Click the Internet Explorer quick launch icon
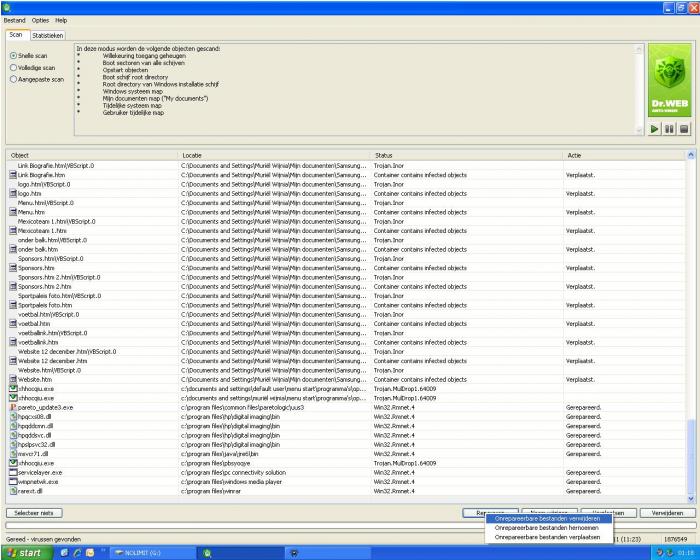This screenshot has height=560, width=700. (x=77, y=553)
